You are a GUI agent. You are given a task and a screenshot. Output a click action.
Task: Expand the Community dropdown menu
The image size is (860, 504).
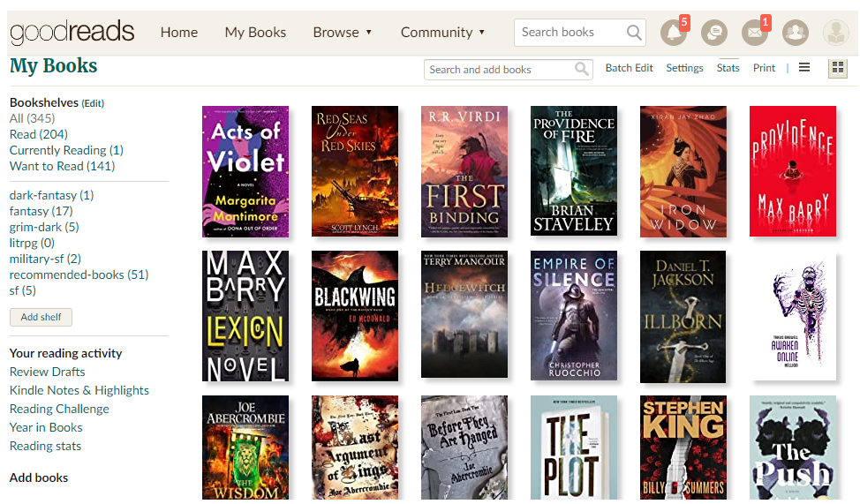tap(442, 33)
